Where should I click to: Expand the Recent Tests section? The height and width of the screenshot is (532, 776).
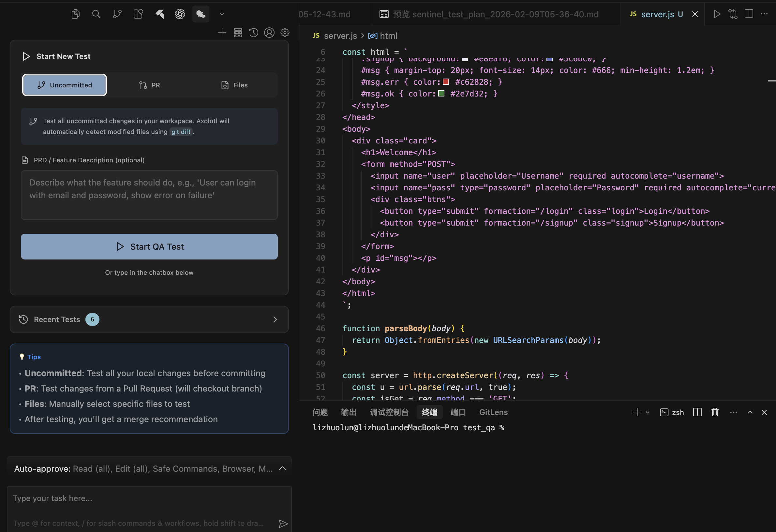click(x=275, y=319)
